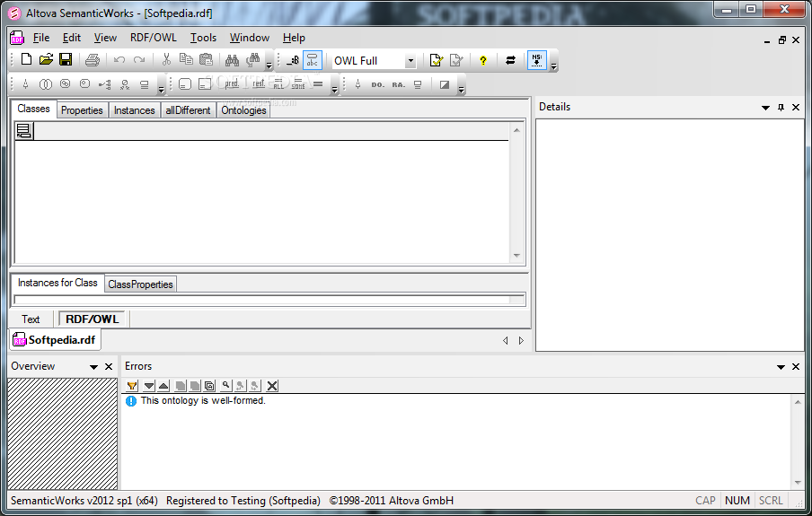Switch to RDF/OWL view button
This screenshot has height=516, width=812.
tap(93, 319)
